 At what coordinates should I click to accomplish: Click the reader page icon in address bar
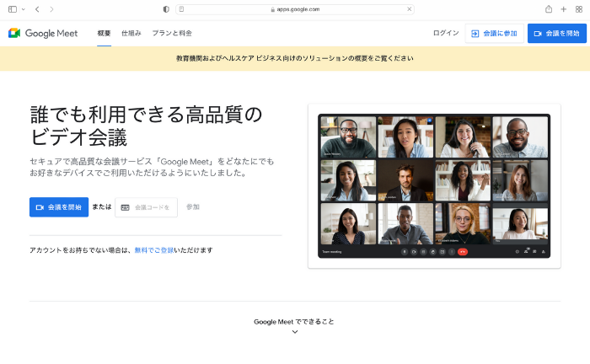[x=181, y=9]
